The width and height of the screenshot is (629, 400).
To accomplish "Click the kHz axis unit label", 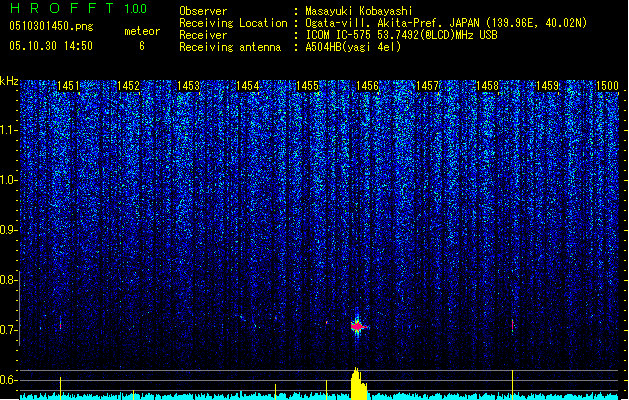I will coord(9,81).
